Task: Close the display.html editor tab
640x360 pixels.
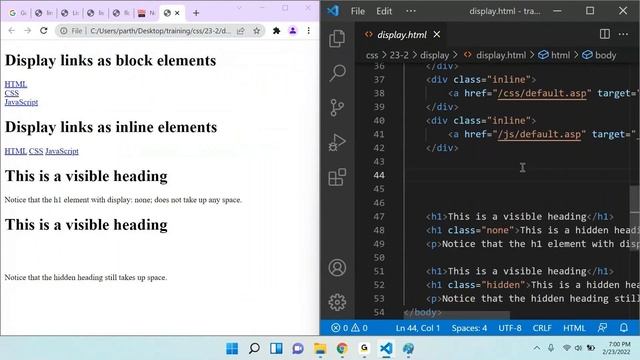Action: tap(437, 35)
